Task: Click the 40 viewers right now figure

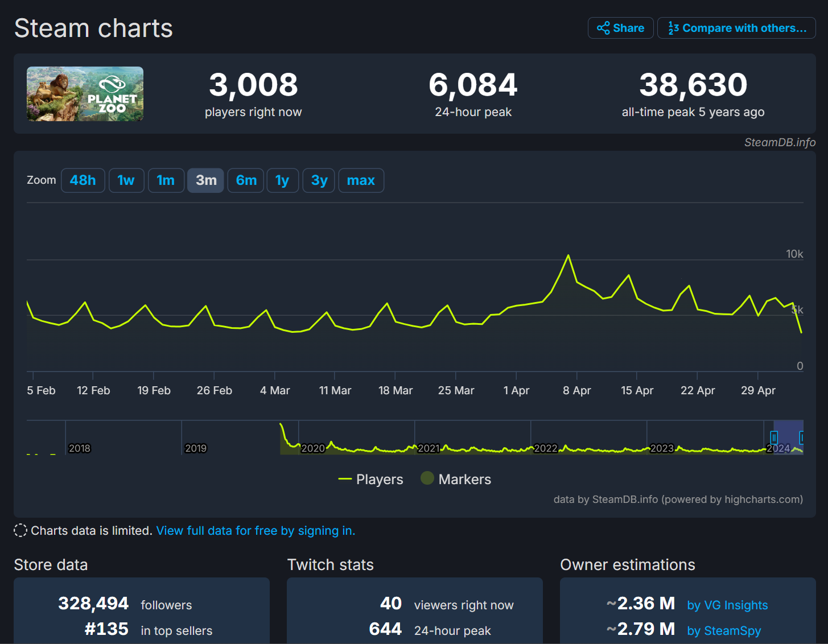Action: (391, 603)
